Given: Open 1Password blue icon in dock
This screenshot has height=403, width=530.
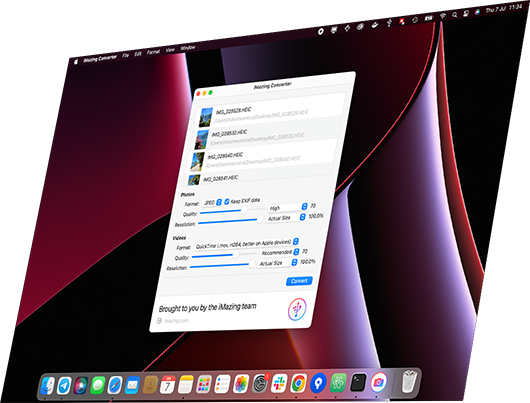Looking at the screenshot, I should pos(318,383).
